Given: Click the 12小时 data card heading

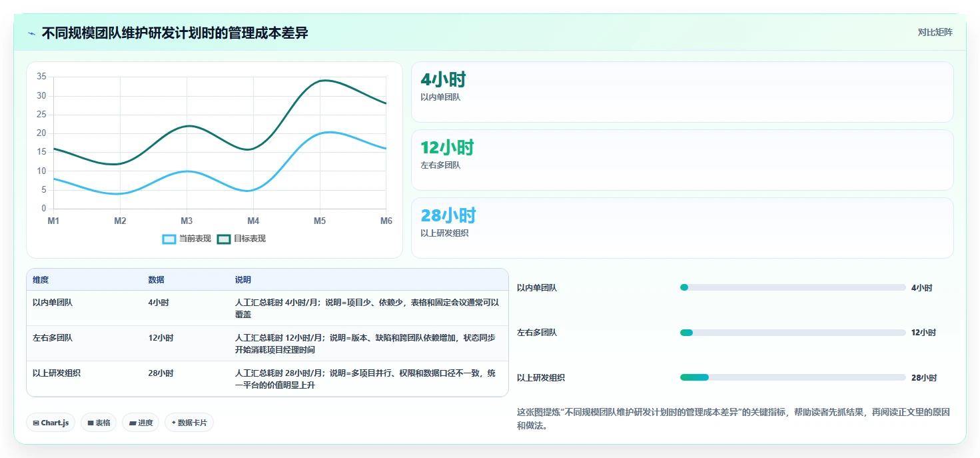Looking at the screenshot, I should (447, 148).
